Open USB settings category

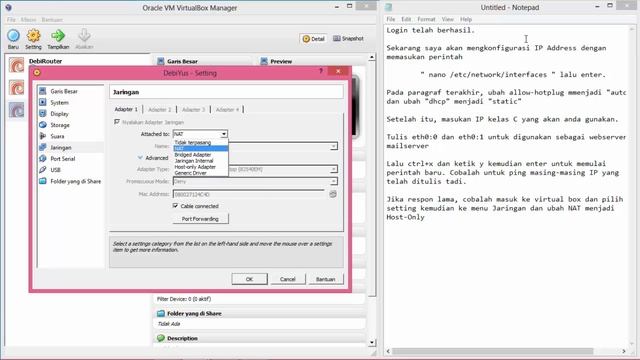pyautogui.click(x=56, y=170)
